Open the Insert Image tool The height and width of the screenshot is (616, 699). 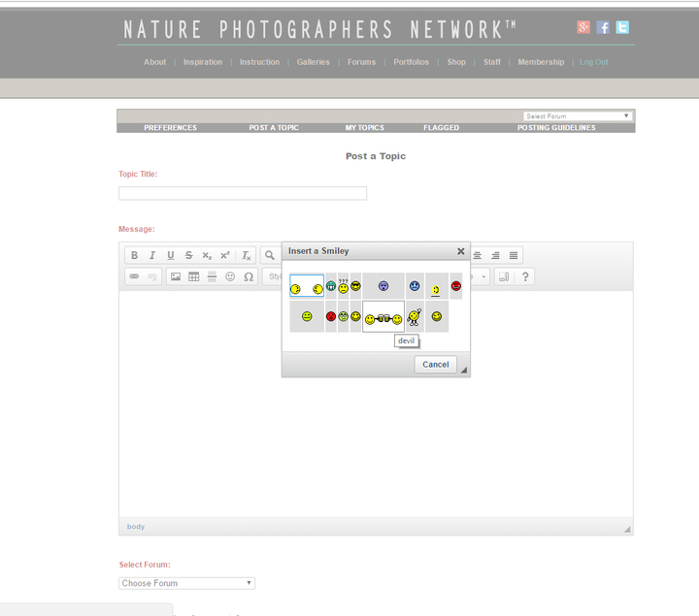[x=176, y=276]
